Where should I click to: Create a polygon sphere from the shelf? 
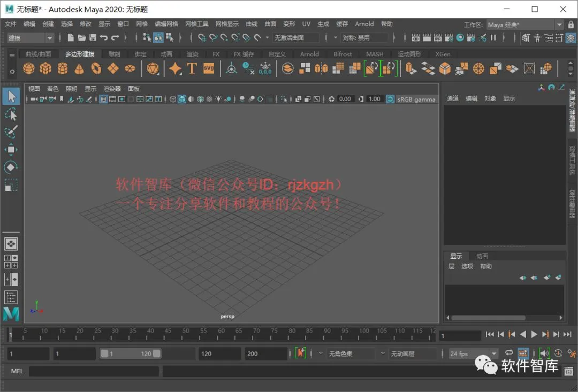pyautogui.click(x=29, y=68)
